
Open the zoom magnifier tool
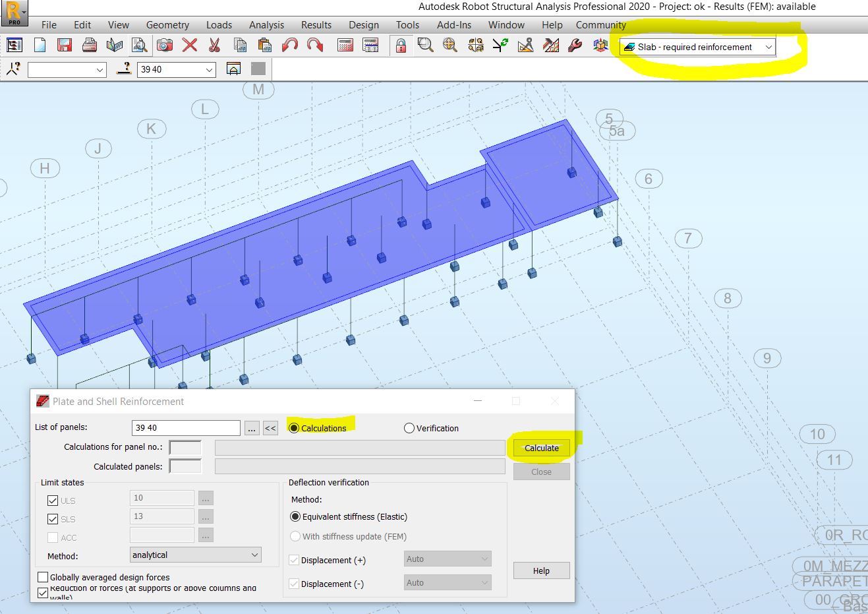coord(425,45)
